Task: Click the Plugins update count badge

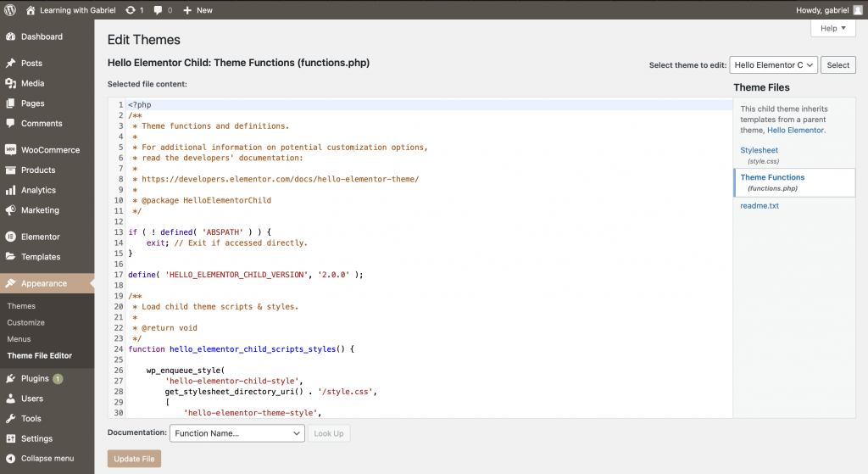Action: (x=58, y=379)
